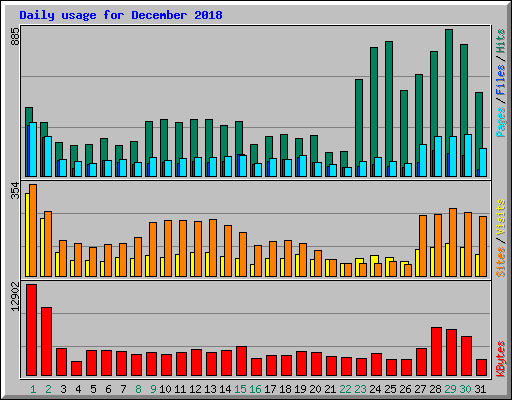Click day label 23 on the x-axis
This screenshot has height=400, width=512.
pos(360,389)
